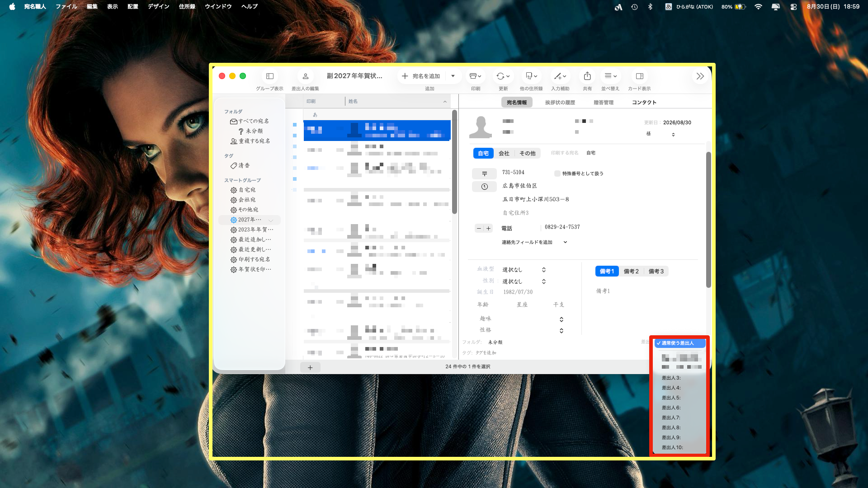The image size is (868, 488).
Task: Open the 宛名を追加 dropdown arrow
Action: pos(453,76)
